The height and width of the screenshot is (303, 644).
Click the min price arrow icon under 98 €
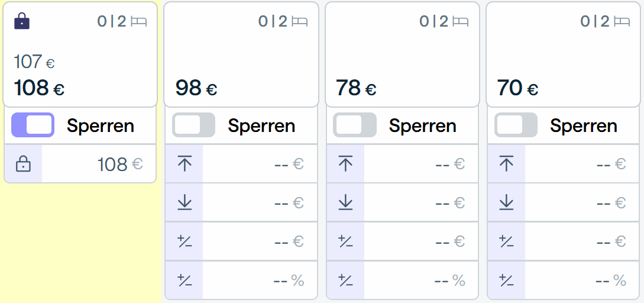click(185, 202)
